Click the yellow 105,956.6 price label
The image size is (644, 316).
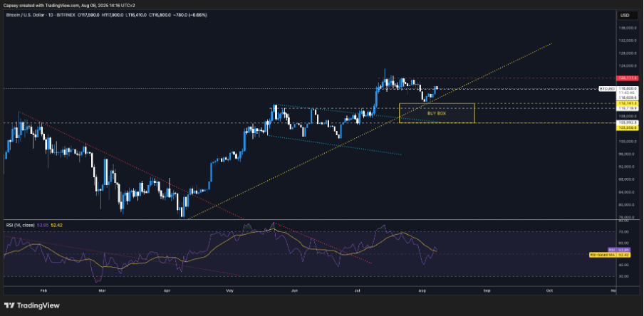point(627,126)
